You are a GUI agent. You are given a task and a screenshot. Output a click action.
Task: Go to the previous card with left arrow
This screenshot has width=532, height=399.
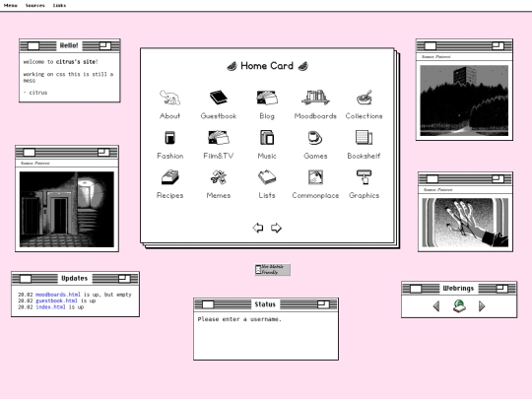258,228
